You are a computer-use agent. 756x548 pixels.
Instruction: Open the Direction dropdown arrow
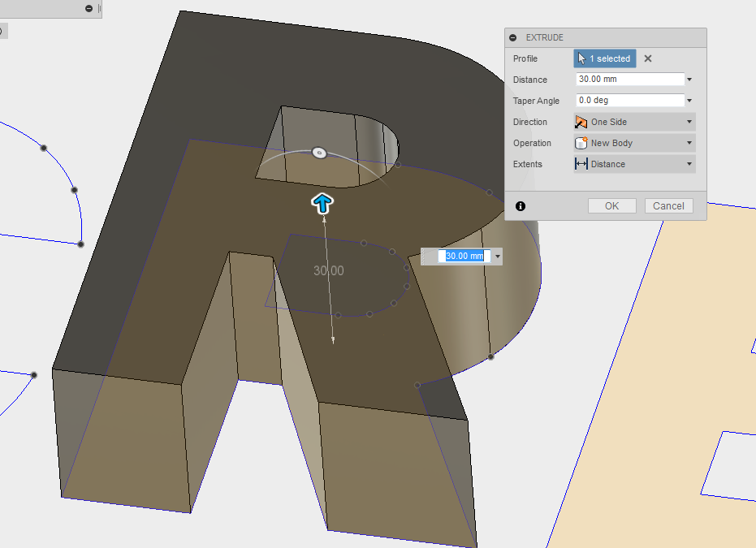pos(689,122)
